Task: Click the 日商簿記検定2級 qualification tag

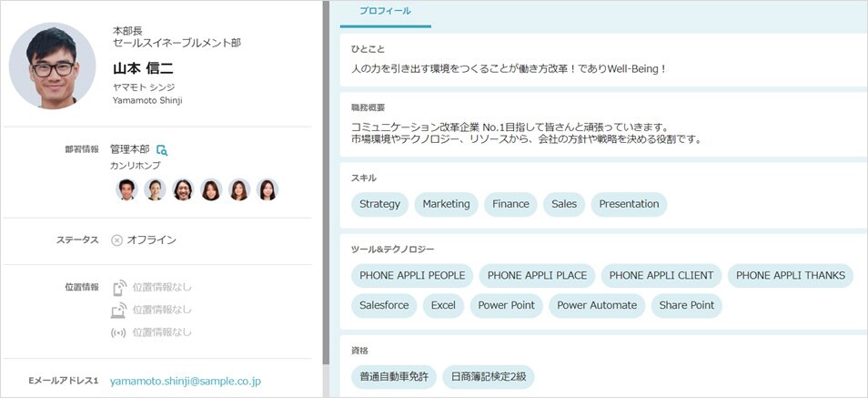Action: (489, 377)
